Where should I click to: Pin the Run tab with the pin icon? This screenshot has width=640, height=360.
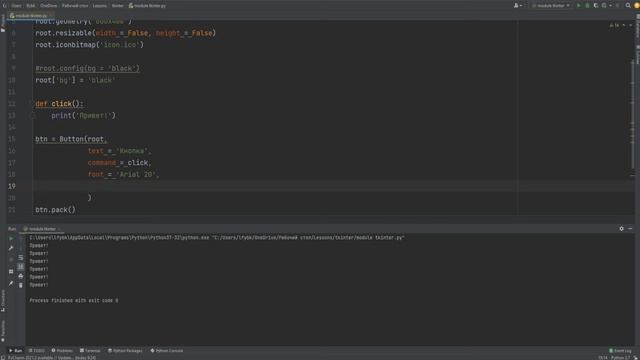coord(11,283)
